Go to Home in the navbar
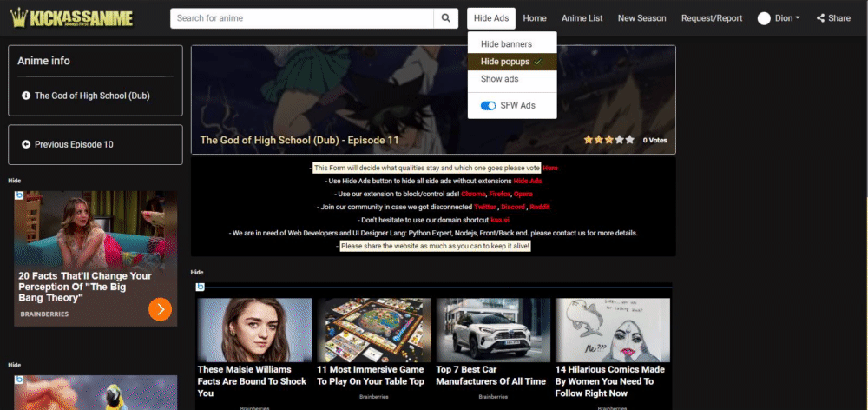This screenshot has width=868, height=410. (535, 18)
